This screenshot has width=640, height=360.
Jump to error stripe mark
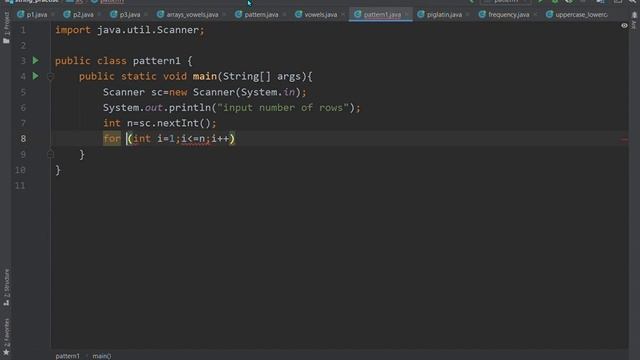(624, 140)
